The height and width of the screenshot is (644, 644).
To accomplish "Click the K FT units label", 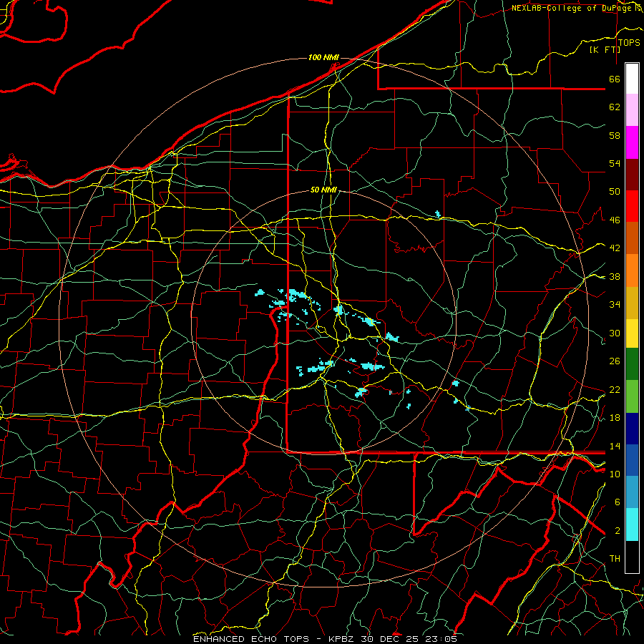I will tap(605, 50).
